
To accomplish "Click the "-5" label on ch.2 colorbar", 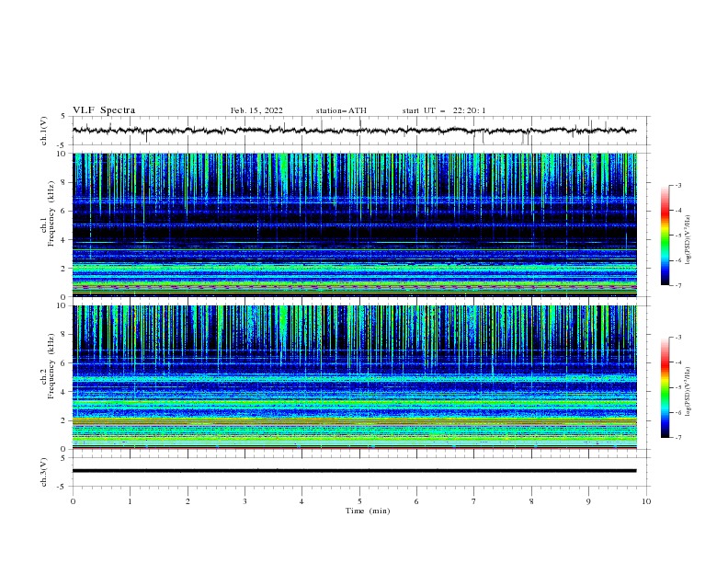I will (x=678, y=387).
